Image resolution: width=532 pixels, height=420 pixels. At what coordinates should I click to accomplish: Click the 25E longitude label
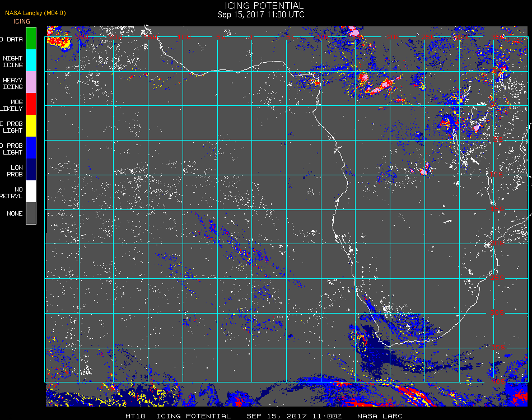pyautogui.click(x=427, y=36)
